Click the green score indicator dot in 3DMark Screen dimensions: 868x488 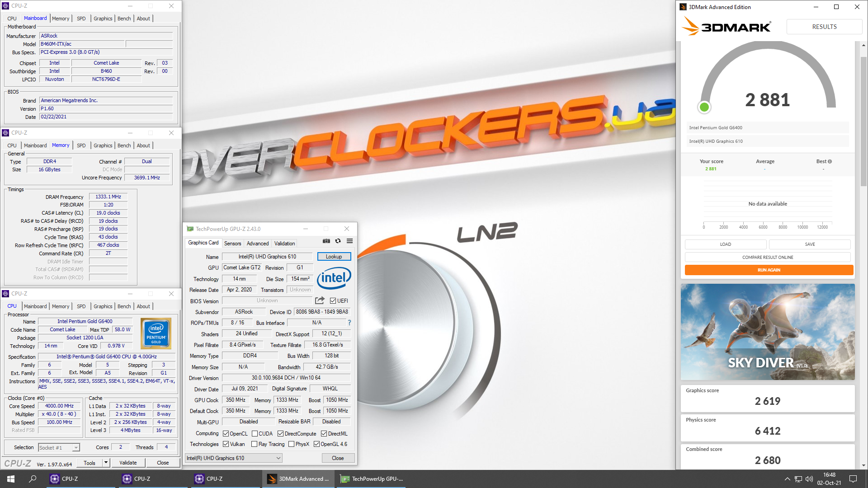click(x=704, y=107)
